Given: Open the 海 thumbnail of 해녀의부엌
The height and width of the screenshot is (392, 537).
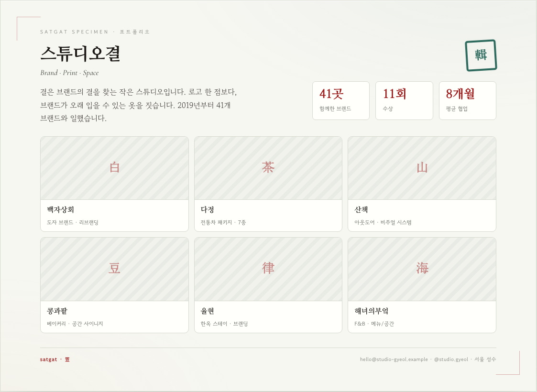Looking at the screenshot, I should [x=422, y=269].
